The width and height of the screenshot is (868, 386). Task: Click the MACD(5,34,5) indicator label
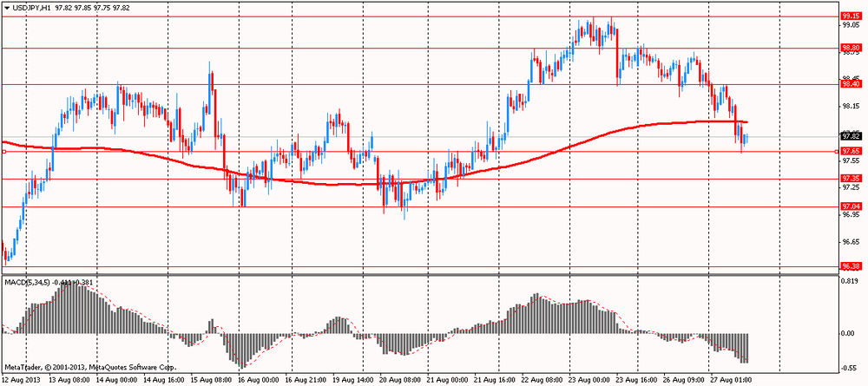[x=27, y=282]
